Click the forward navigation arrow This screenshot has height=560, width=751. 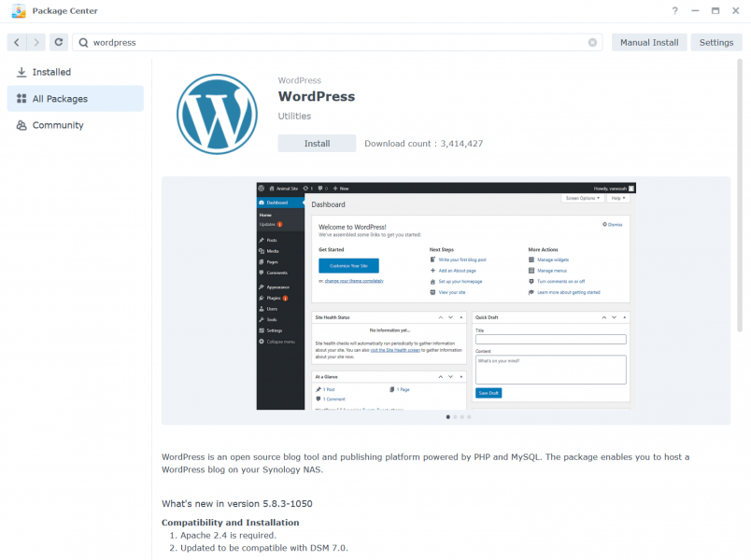point(35,42)
